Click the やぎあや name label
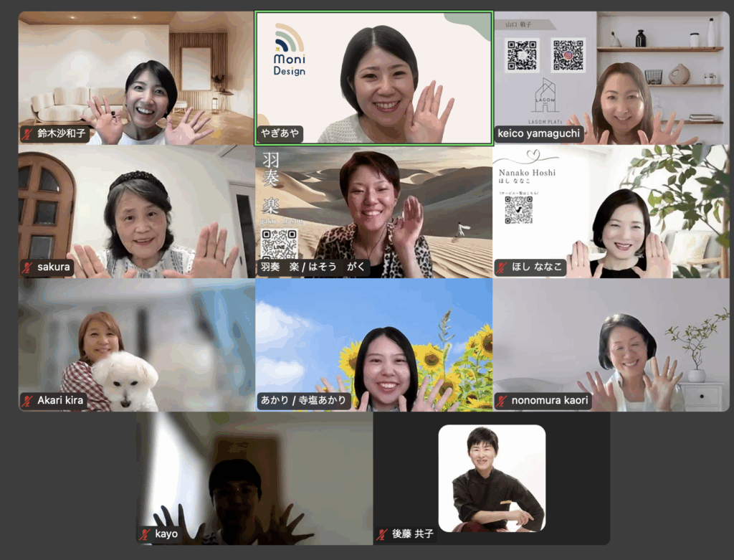 tap(280, 134)
